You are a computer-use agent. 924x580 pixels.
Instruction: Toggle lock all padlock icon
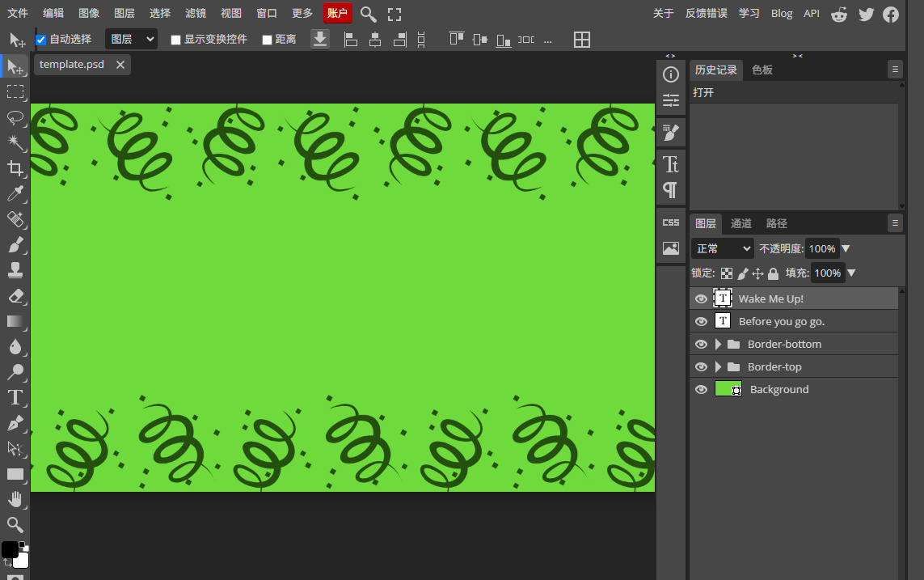point(773,273)
